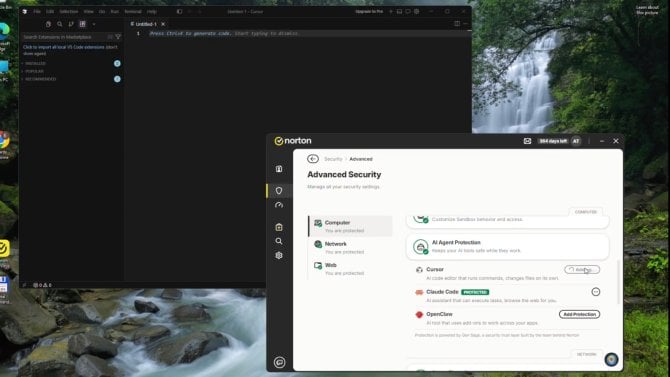Click the Cursor logo in title bar
Image resolution: width=670 pixels, height=377 pixels.
coord(25,12)
